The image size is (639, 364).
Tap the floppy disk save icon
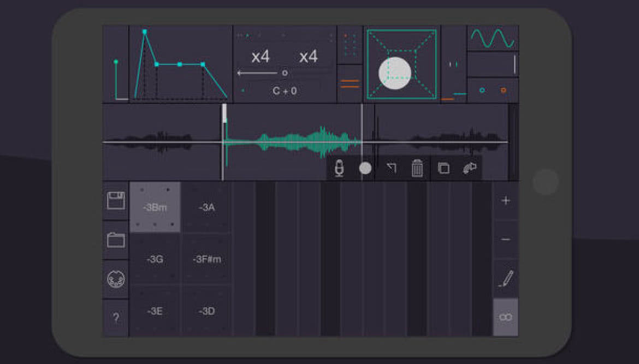point(116,201)
